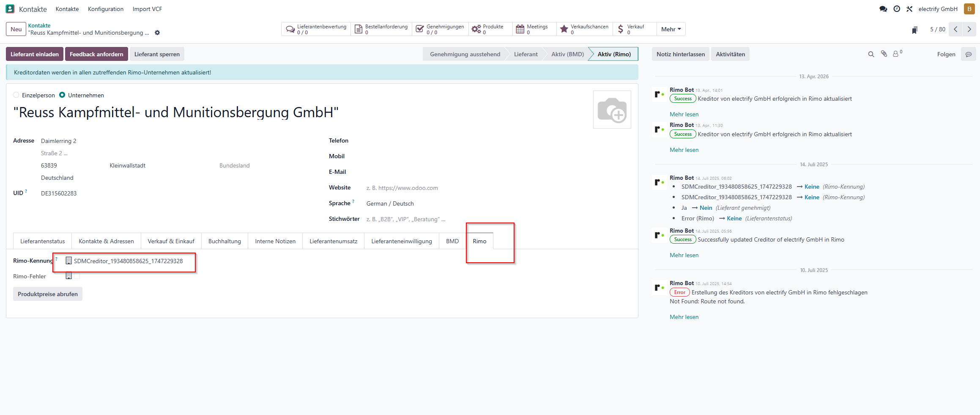Click the bookmark icon near the pager

pyautogui.click(x=914, y=30)
